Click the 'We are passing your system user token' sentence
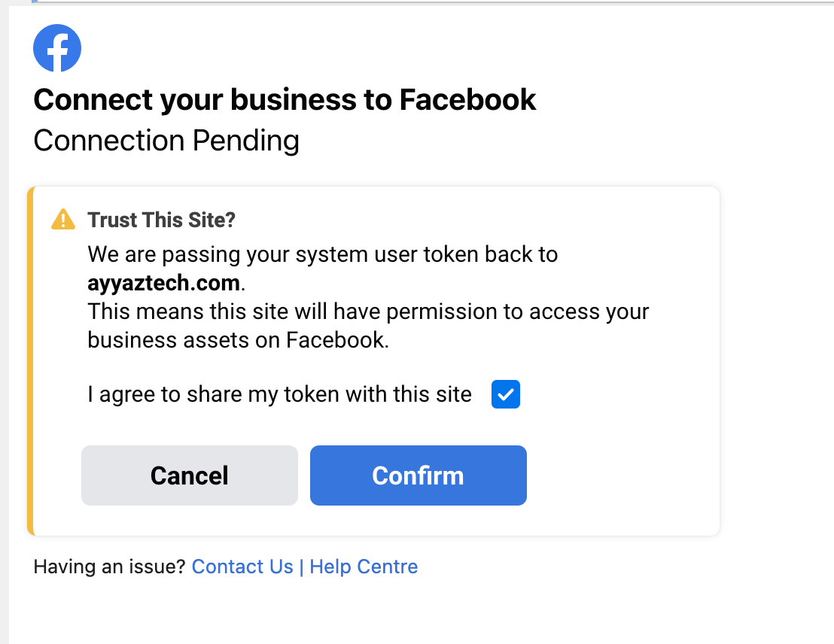834x644 pixels. [x=322, y=254]
